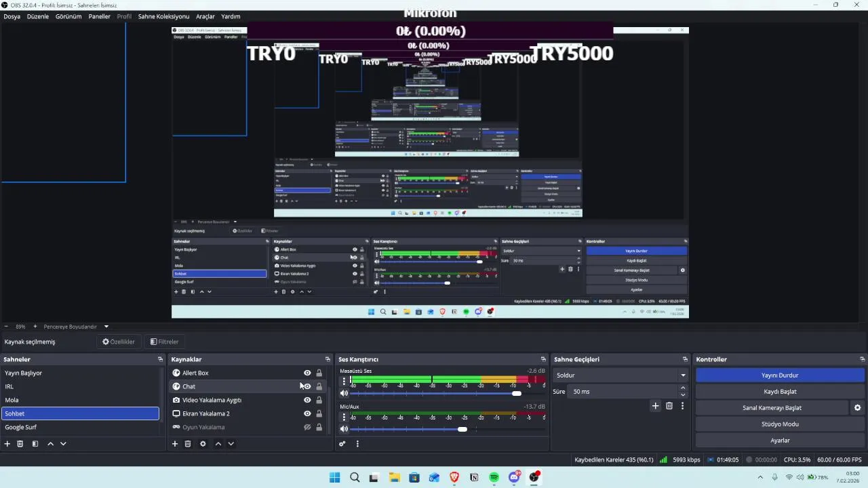
Task: Add a new scene with the Sahneler plus icon
Action: click(x=7, y=444)
